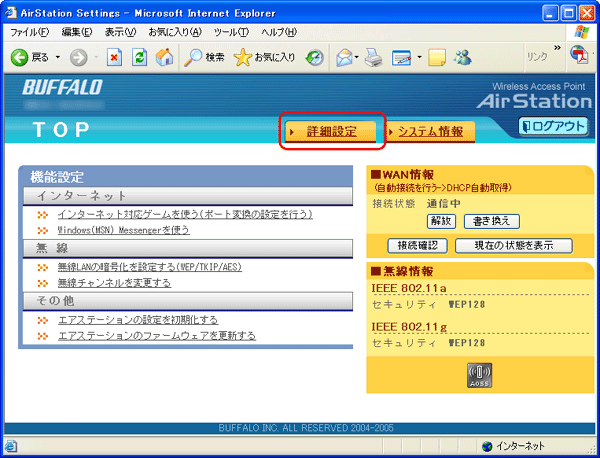The height and width of the screenshot is (458, 600).
Task: Open the ヘルプ(H) menu
Action: pos(279,33)
